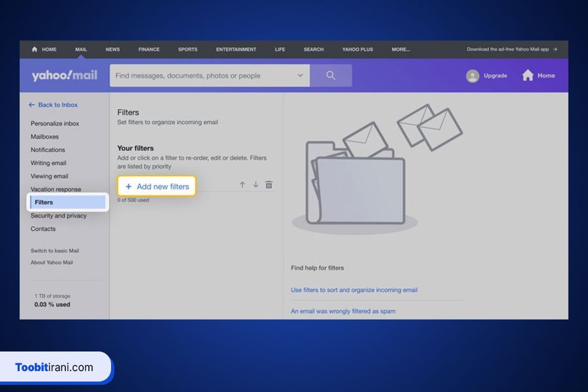Select SPORTS in the top navigation
Image resolution: width=588 pixels, height=392 pixels.
point(188,50)
